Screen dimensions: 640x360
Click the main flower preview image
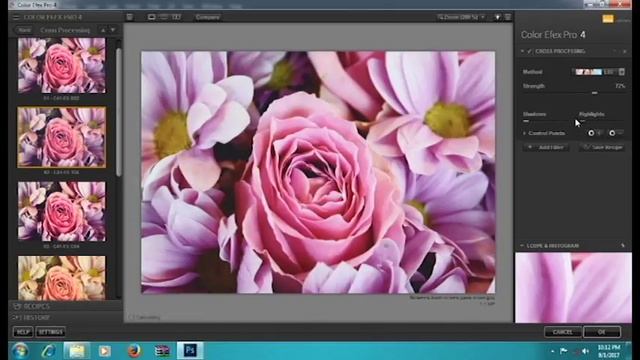(x=318, y=172)
